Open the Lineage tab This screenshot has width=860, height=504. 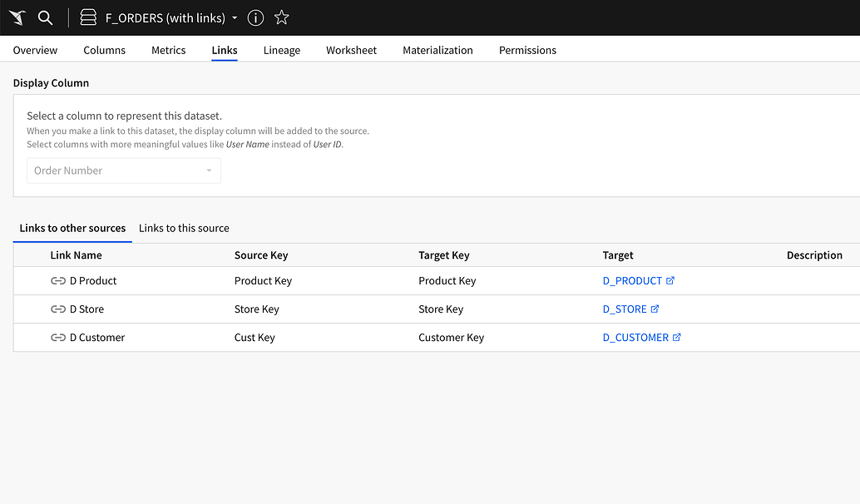pyautogui.click(x=281, y=50)
